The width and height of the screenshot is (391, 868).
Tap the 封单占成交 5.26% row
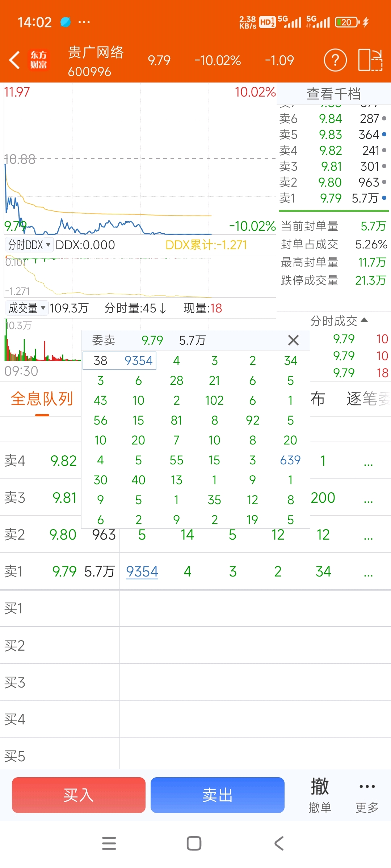coord(333,244)
